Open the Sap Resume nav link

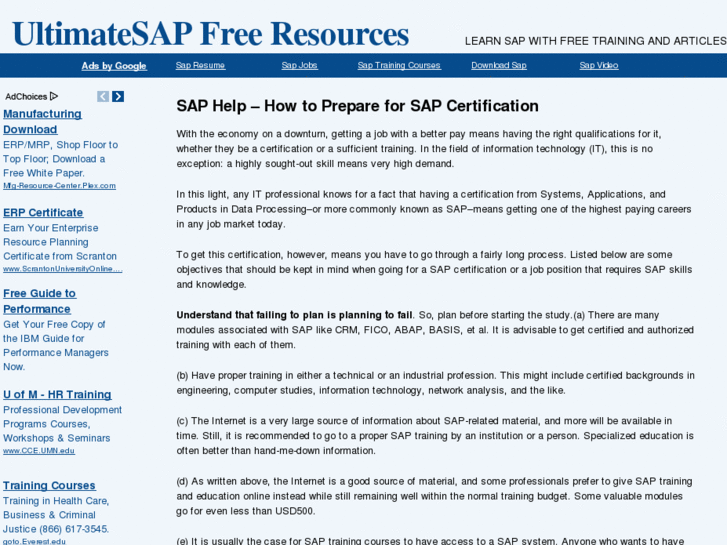(x=200, y=65)
